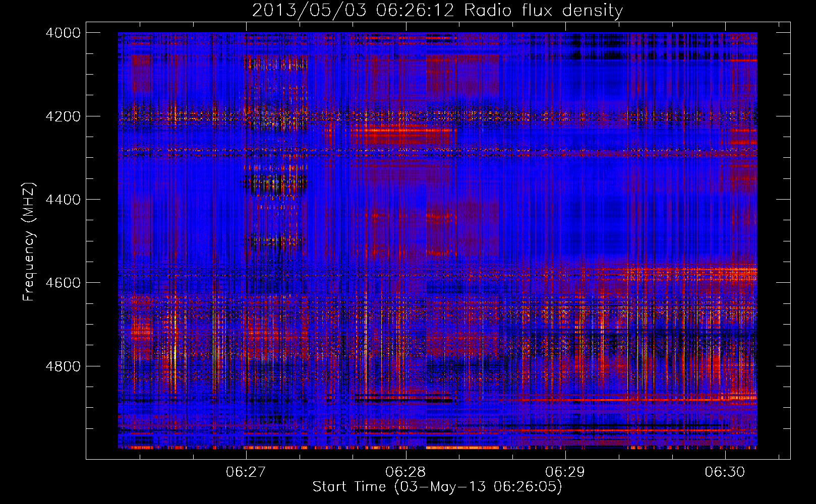The height and width of the screenshot is (504, 816).
Task: Select the 4800 frequency tick label
Action: click(63, 366)
